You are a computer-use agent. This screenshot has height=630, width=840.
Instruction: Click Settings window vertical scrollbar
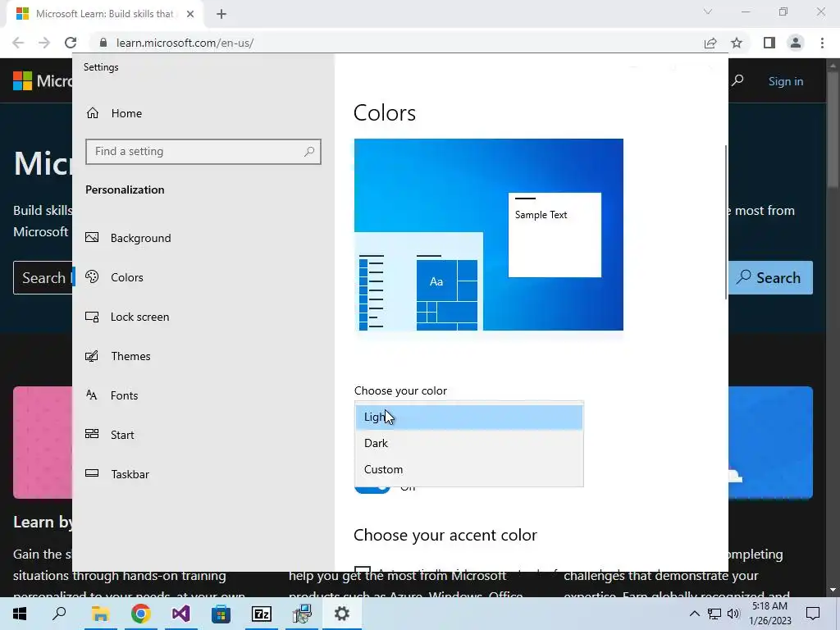(x=726, y=221)
